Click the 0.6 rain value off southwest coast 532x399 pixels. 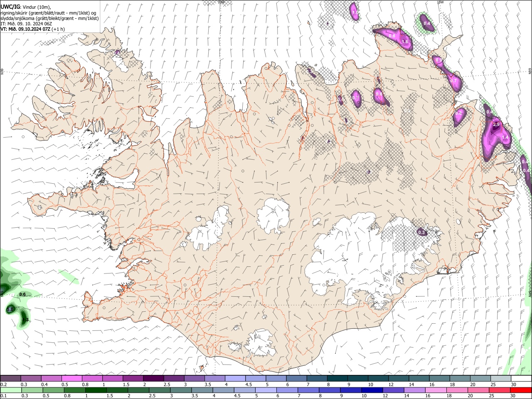[22, 294]
